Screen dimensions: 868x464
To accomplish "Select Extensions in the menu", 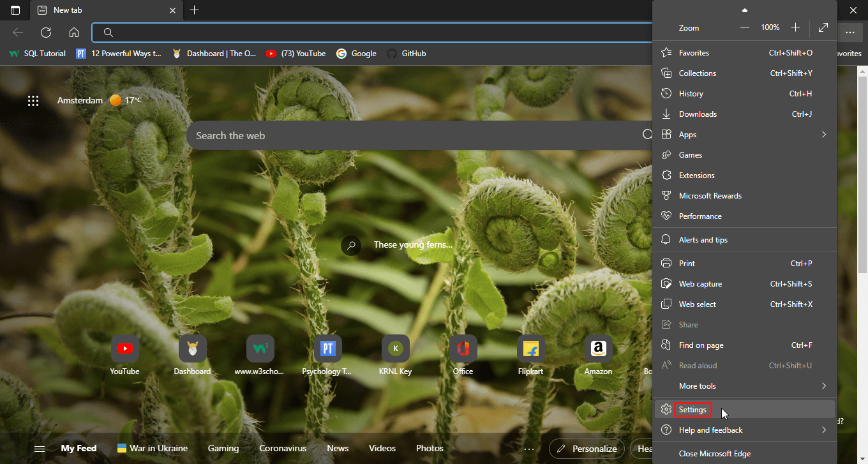I will pos(696,176).
